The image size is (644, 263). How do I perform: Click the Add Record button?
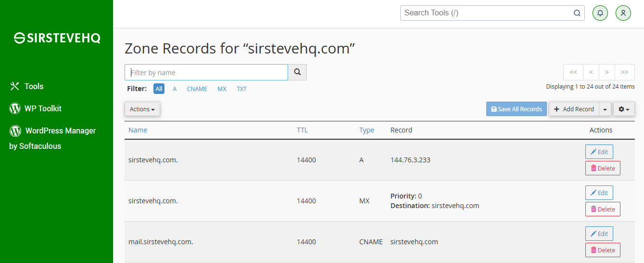point(574,109)
